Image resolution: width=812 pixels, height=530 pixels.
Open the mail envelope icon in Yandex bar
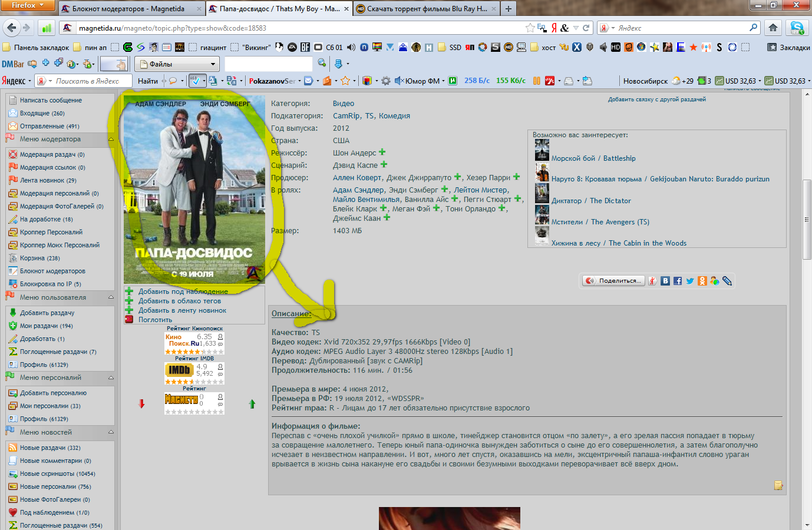click(x=308, y=81)
